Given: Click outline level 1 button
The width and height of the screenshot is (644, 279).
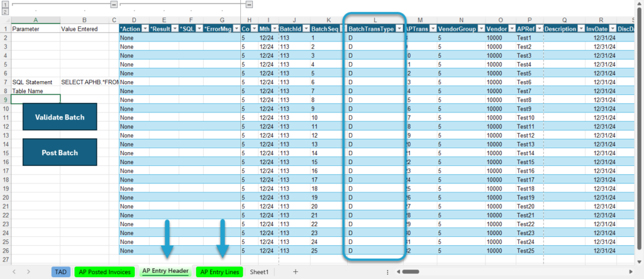Looking at the screenshot, I should click(5, 4).
